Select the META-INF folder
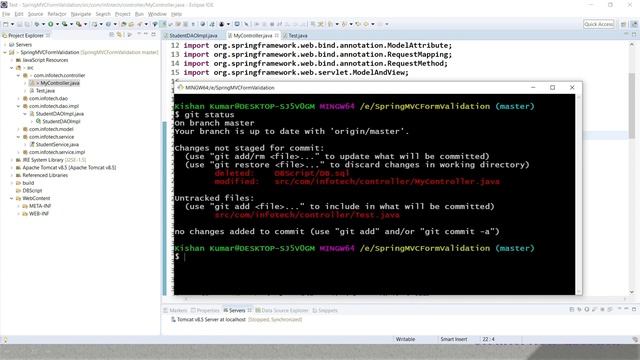The height and width of the screenshot is (360, 640). [36, 206]
